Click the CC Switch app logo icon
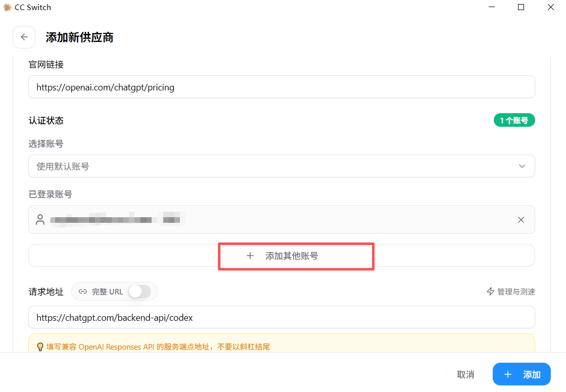 click(7, 7)
